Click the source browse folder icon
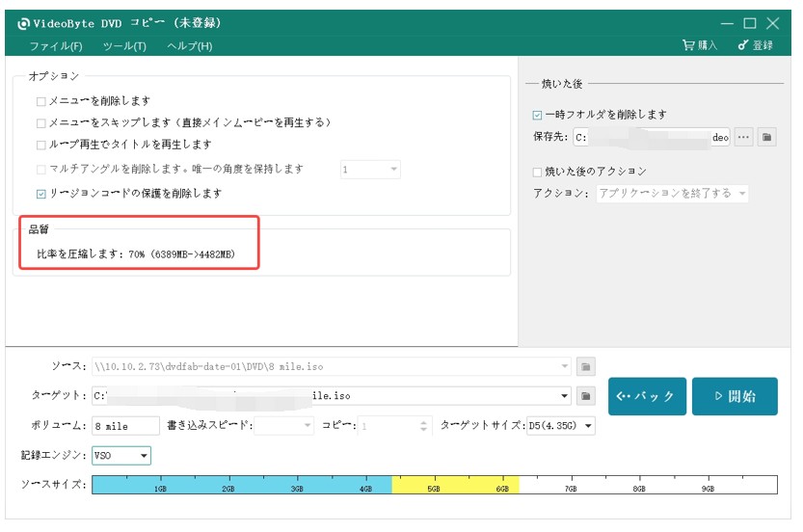This screenshot has height=532, width=803. click(585, 366)
